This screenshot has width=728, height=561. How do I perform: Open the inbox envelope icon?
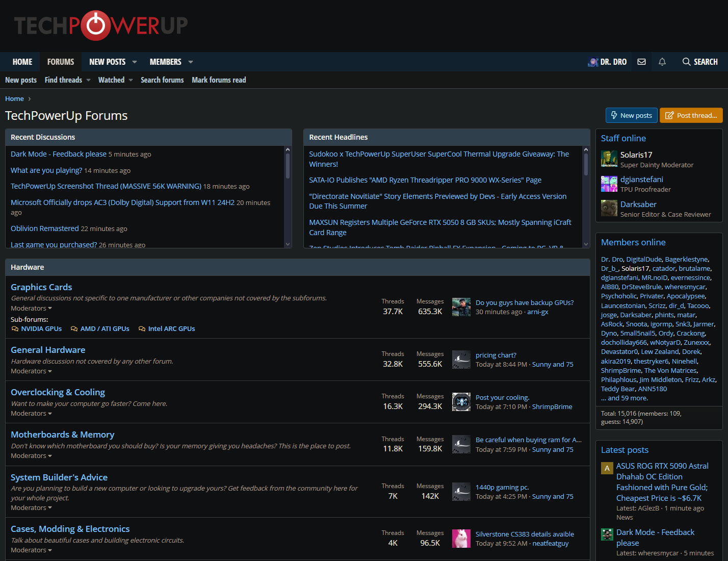[x=642, y=62]
